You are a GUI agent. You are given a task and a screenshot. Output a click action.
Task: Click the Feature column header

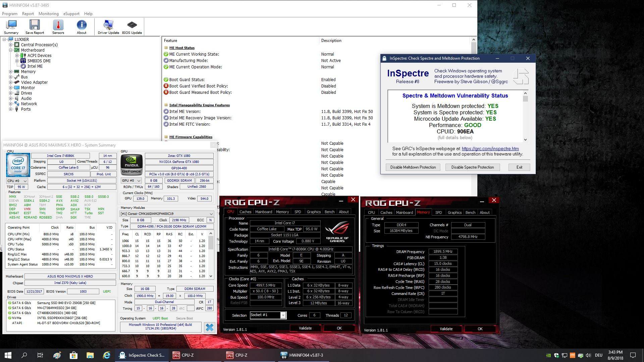coord(240,41)
